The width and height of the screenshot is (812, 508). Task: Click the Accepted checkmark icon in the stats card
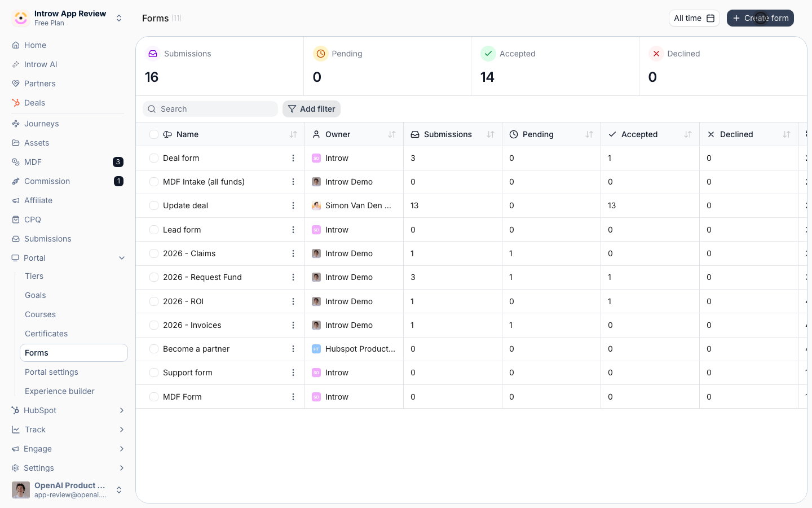[x=488, y=54]
